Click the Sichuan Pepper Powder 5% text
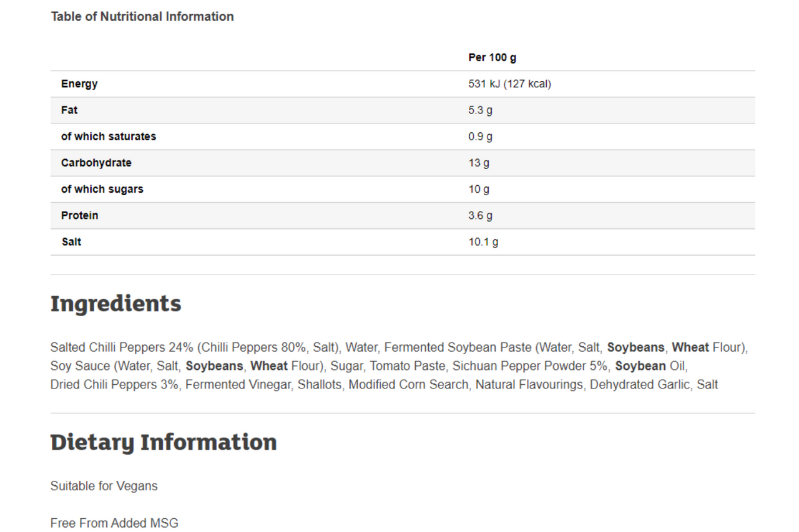 pyautogui.click(x=530, y=366)
